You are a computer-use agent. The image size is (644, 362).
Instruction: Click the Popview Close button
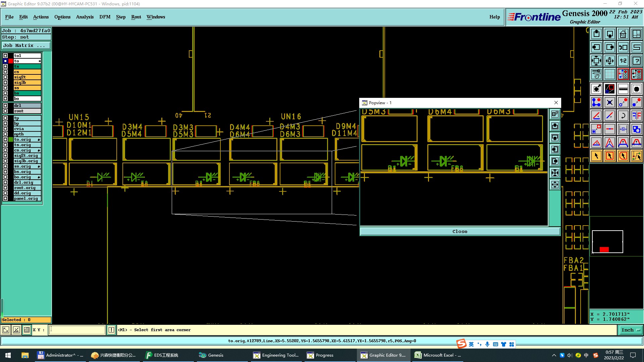tap(460, 231)
